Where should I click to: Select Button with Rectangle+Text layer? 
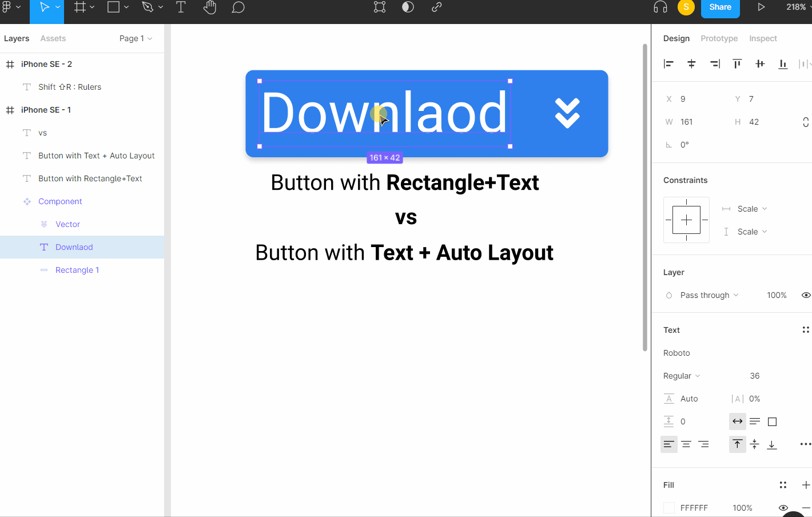point(82,178)
